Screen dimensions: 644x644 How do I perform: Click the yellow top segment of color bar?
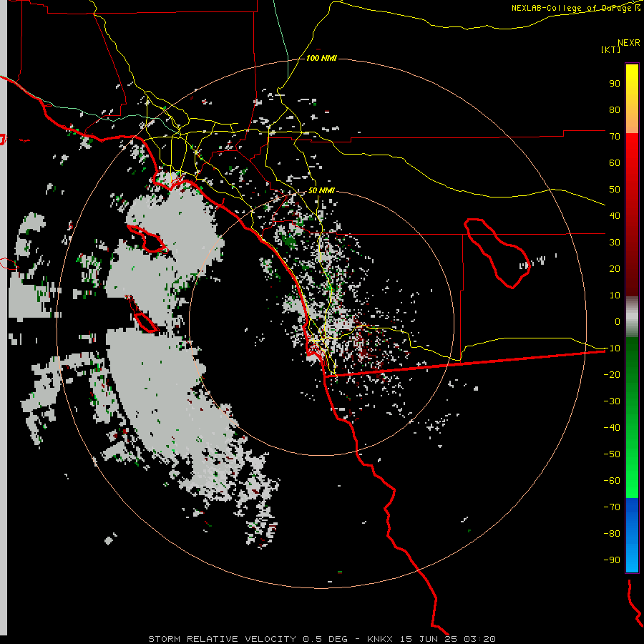pyautogui.click(x=632, y=99)
